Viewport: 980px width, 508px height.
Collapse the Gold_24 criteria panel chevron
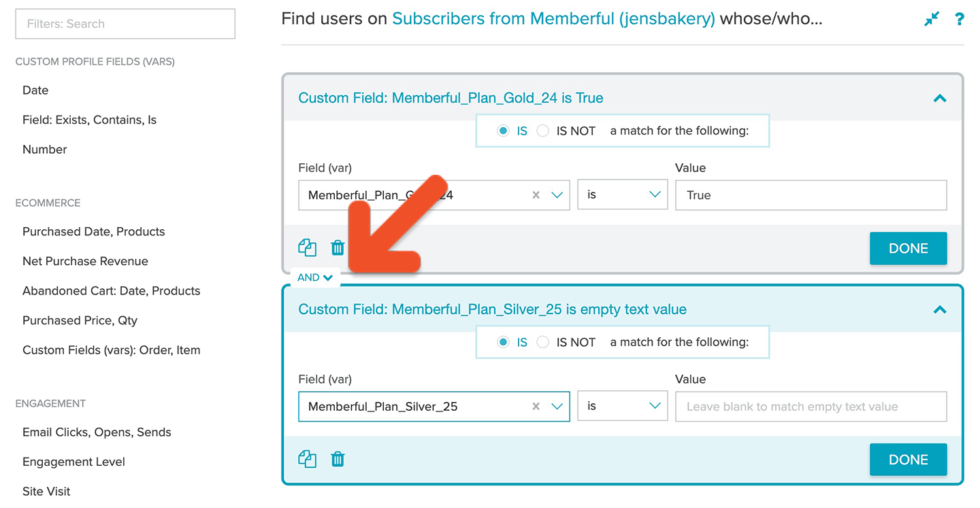(x=940, y=98)
